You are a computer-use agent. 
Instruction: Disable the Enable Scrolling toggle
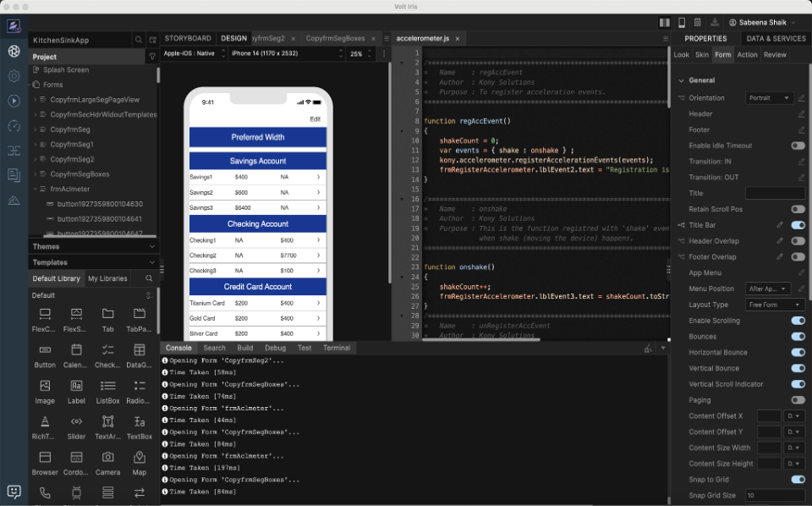[x=797, y=321]
